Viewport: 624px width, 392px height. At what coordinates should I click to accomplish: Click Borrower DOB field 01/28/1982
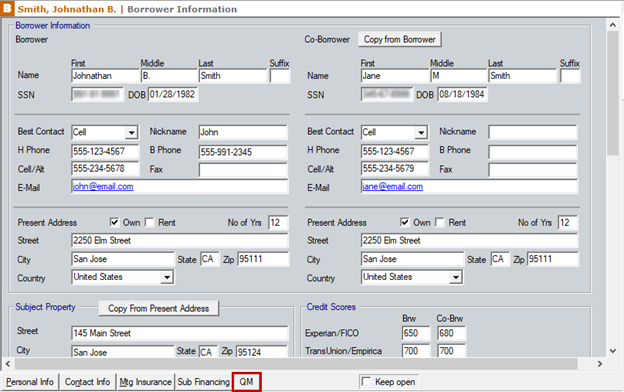coord(173,94)
